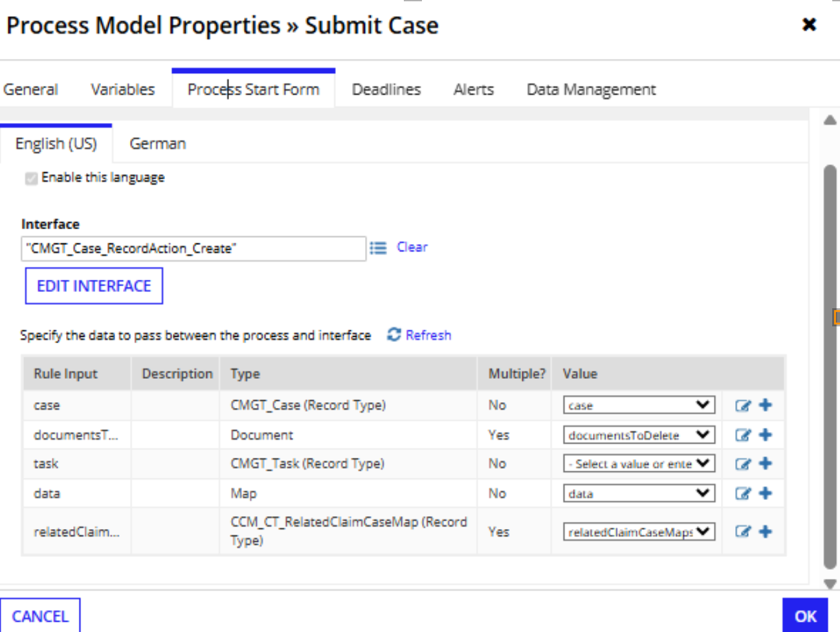Open the 'Select a value' dropdown for task
This screenshot has height=632, width=840.
639,464
